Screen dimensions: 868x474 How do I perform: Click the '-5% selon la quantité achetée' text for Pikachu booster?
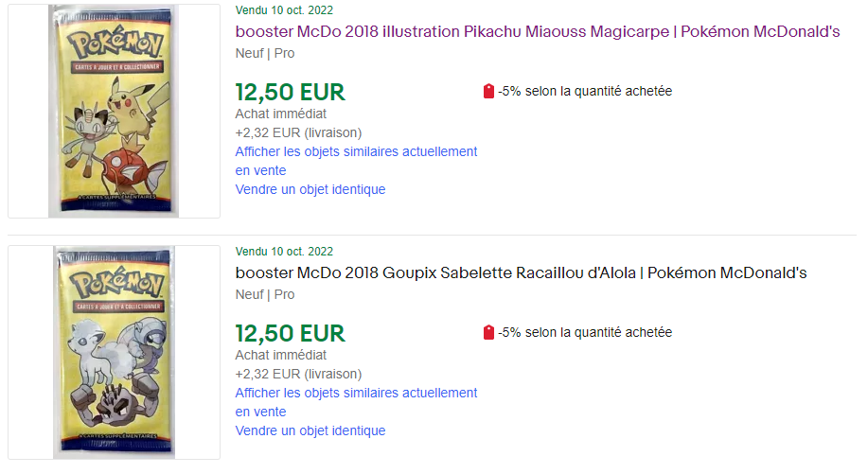(585, 92)
